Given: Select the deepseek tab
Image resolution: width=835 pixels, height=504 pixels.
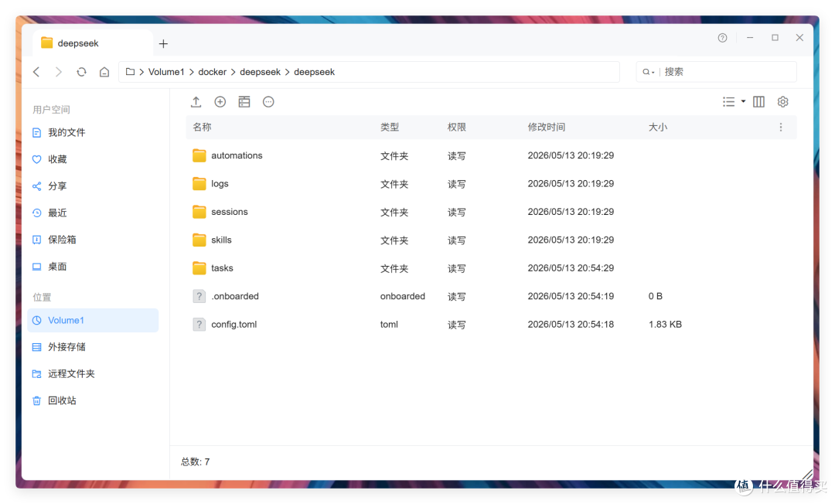Looking at the screenshot, I should pos(93,43).
